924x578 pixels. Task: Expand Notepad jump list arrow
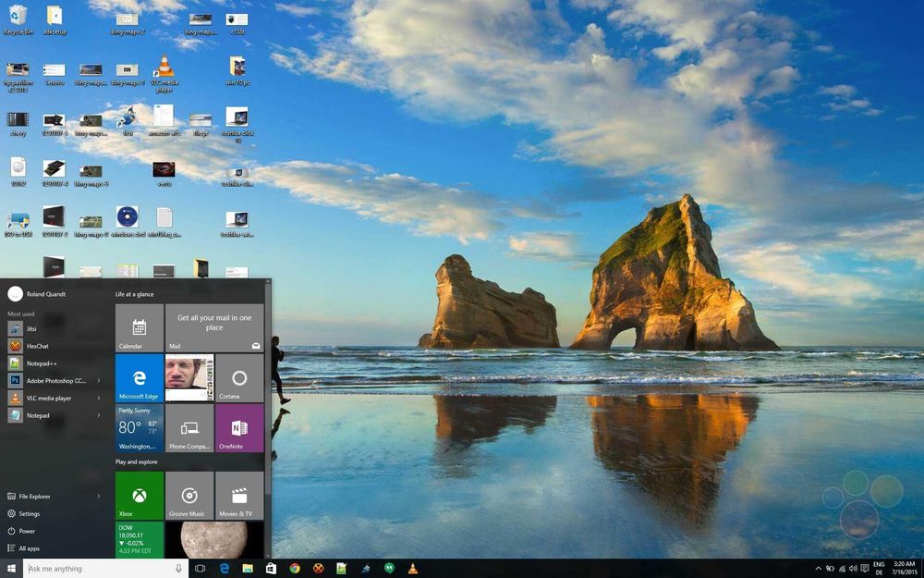coord(99,415)
